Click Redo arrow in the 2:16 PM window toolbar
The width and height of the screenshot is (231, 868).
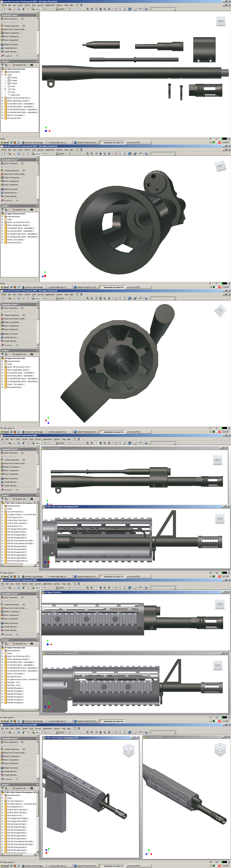28,732
